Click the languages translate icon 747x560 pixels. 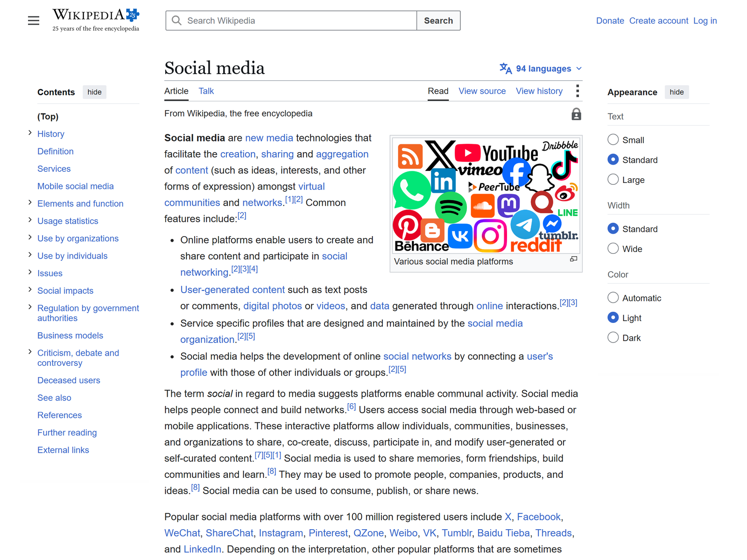point(506,69)
